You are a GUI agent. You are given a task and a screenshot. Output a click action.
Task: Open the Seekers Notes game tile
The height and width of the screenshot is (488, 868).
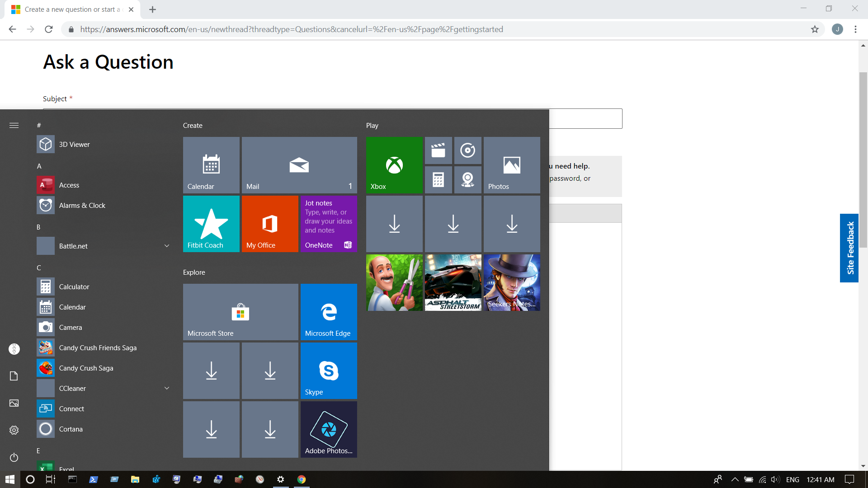point(512,283)
